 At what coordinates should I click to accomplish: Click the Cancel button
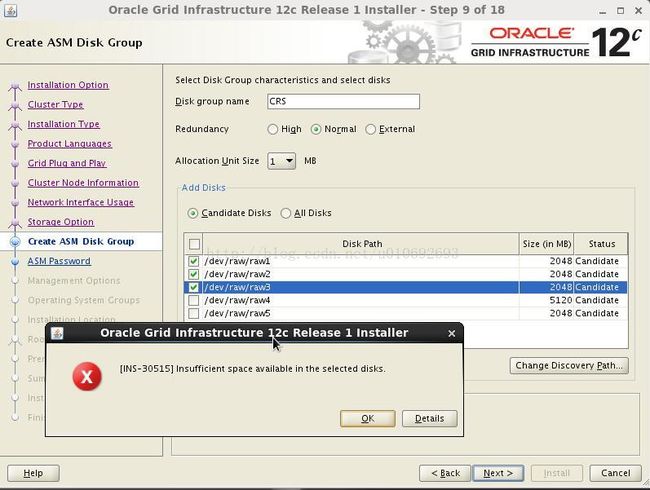tap(616, 473)
